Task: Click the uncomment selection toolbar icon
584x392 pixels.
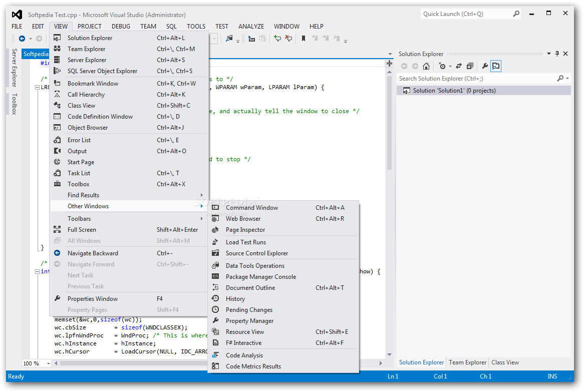Action: point(288,39)
